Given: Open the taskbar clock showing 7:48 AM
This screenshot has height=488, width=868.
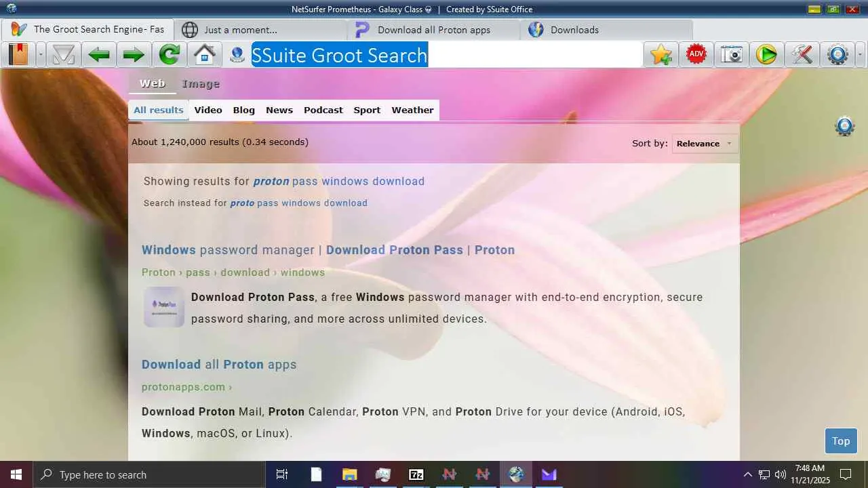Looking at the screenshot, I should 810,474.
